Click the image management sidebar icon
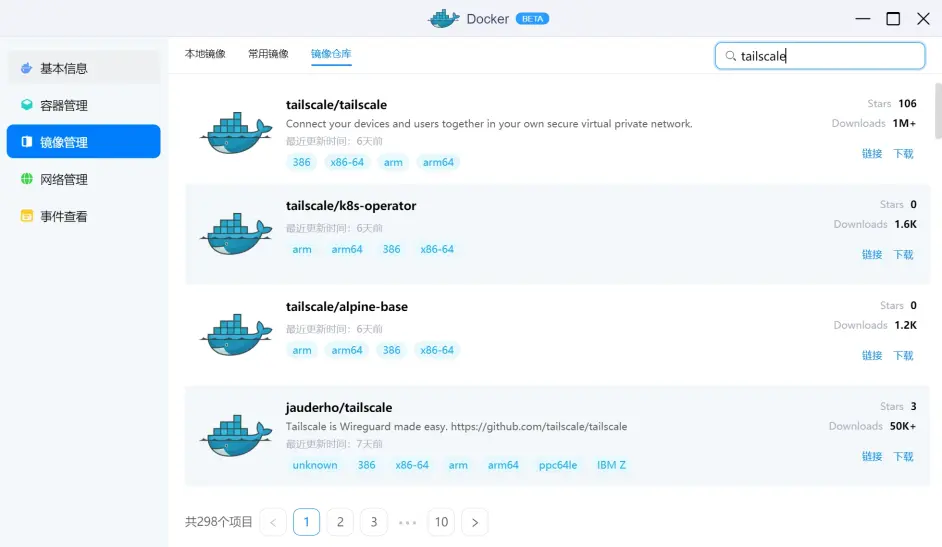The image size is (942, 547). coord(26,142)
